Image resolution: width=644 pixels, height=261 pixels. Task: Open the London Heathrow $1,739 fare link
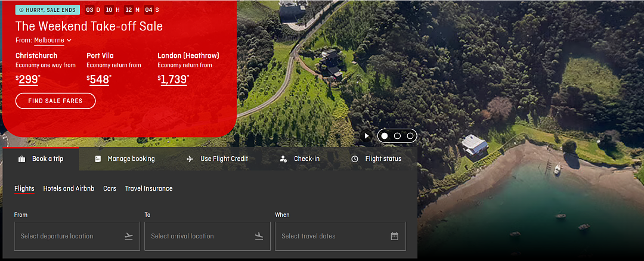(x=174, y=79)
